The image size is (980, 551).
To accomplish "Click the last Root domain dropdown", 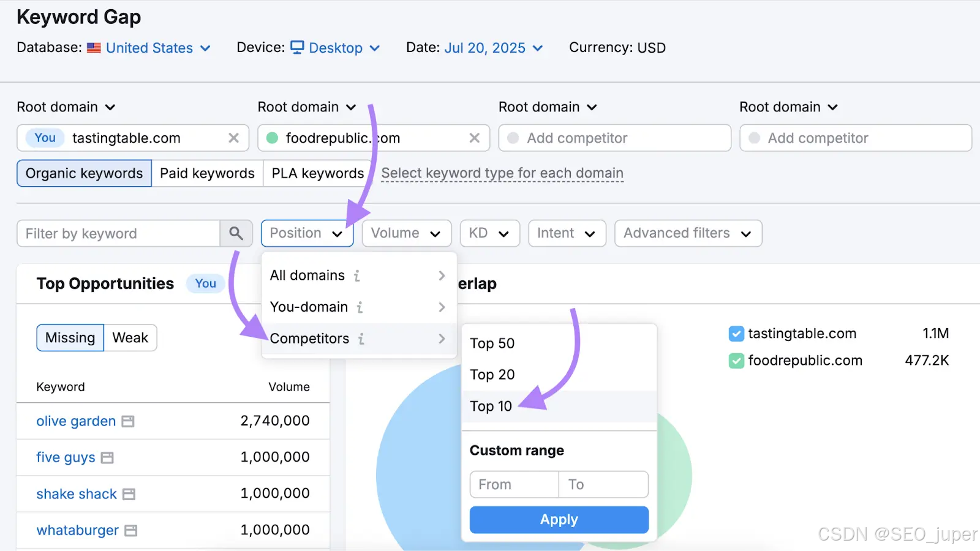I will [788, 107].
